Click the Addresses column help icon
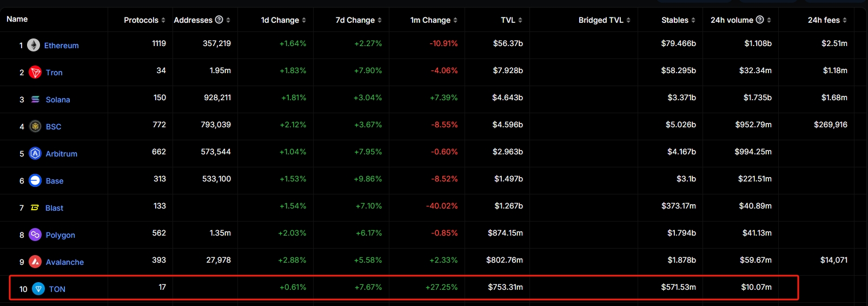This screenshot has width=868, height=306. (219, 20)
